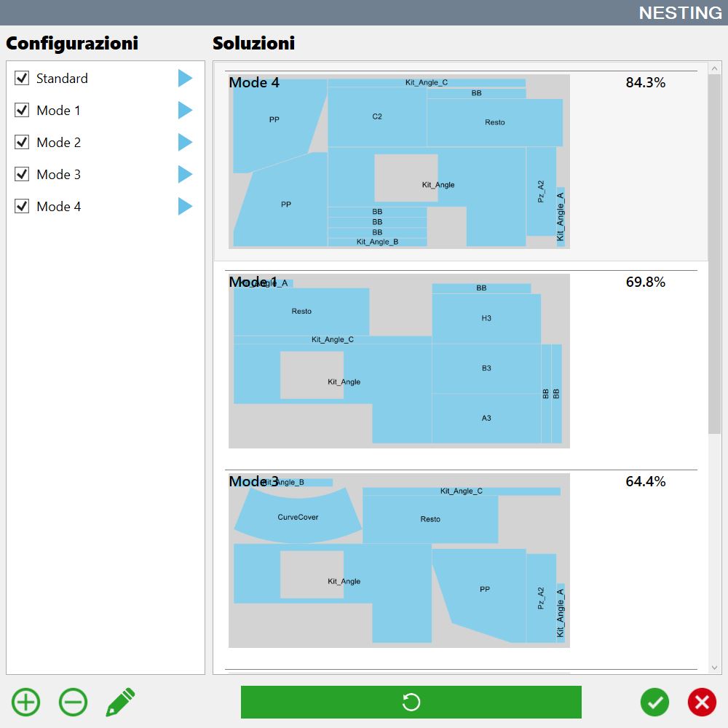
Task: Uncheck the Mode 2 checkbox
Action: pos(22,142)
